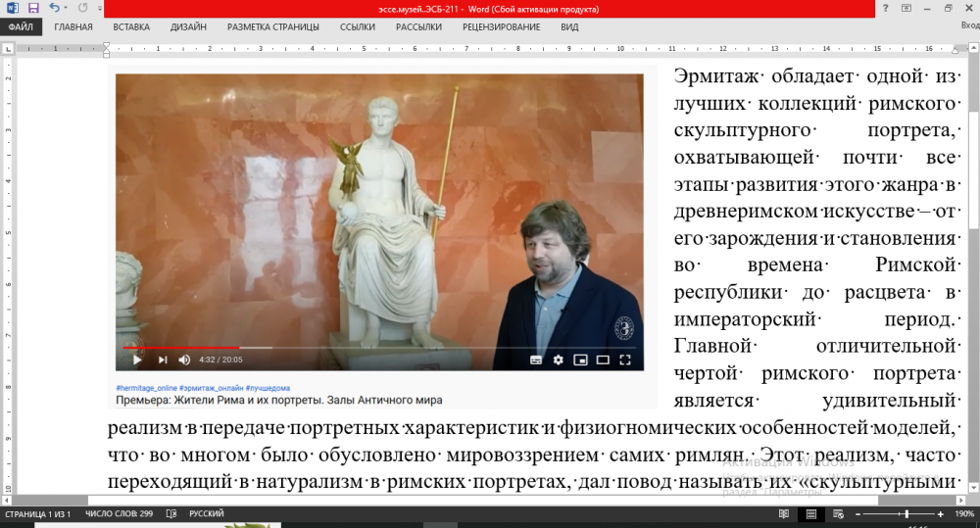Click the zoom slider handle
The image size is (980, 528).
906,514
